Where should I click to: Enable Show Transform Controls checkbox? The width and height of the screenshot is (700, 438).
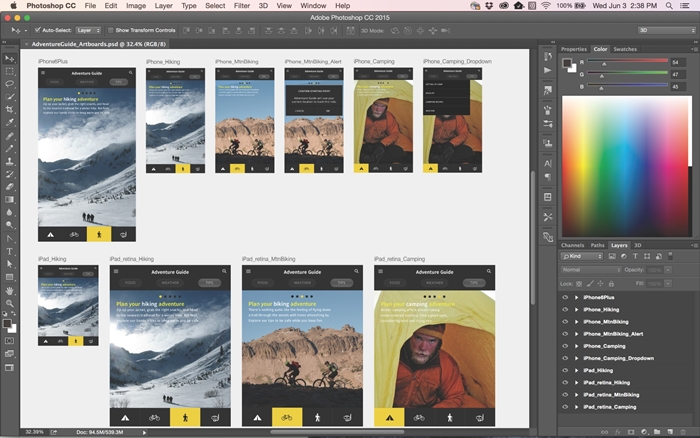(x=110, y=30)
